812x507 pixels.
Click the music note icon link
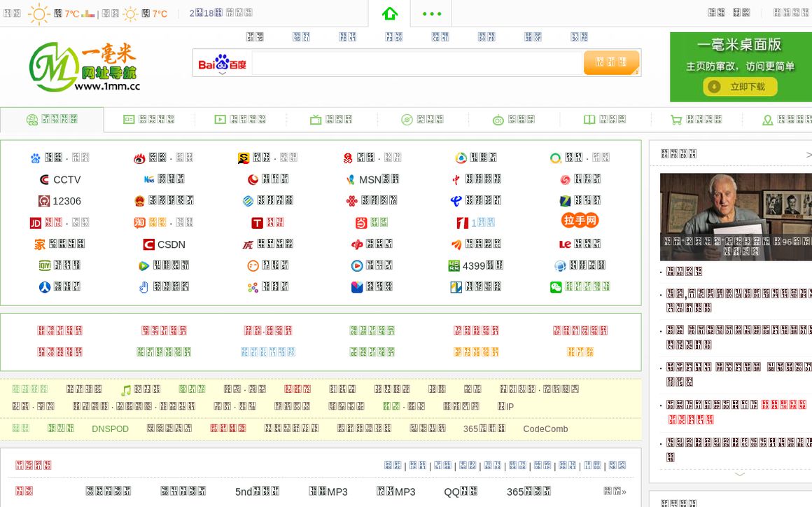[x=126, y=390]
